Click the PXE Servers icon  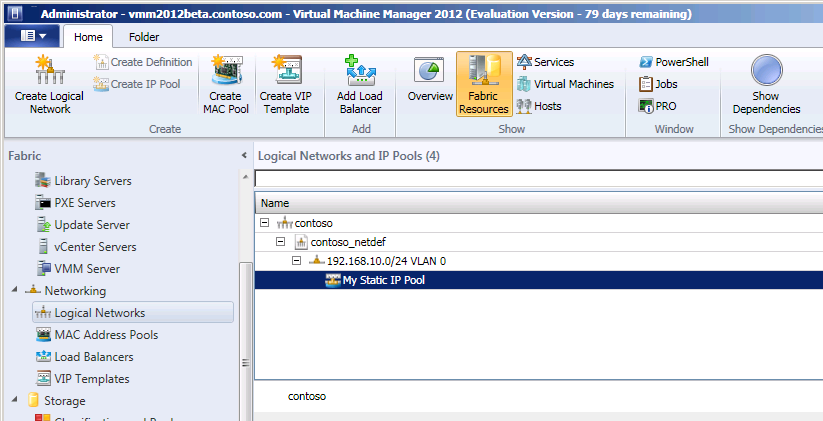pyautogui.click(x=43, y=203)
